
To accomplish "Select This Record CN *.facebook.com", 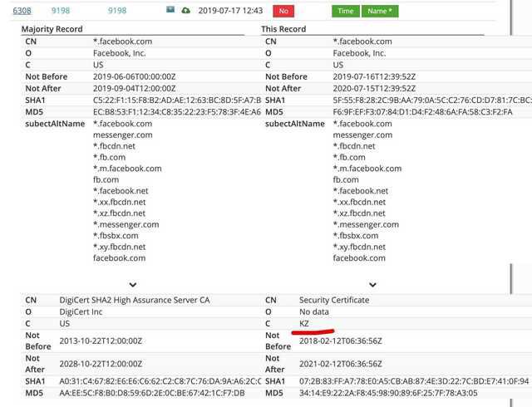I will click(x=362, y=42).
